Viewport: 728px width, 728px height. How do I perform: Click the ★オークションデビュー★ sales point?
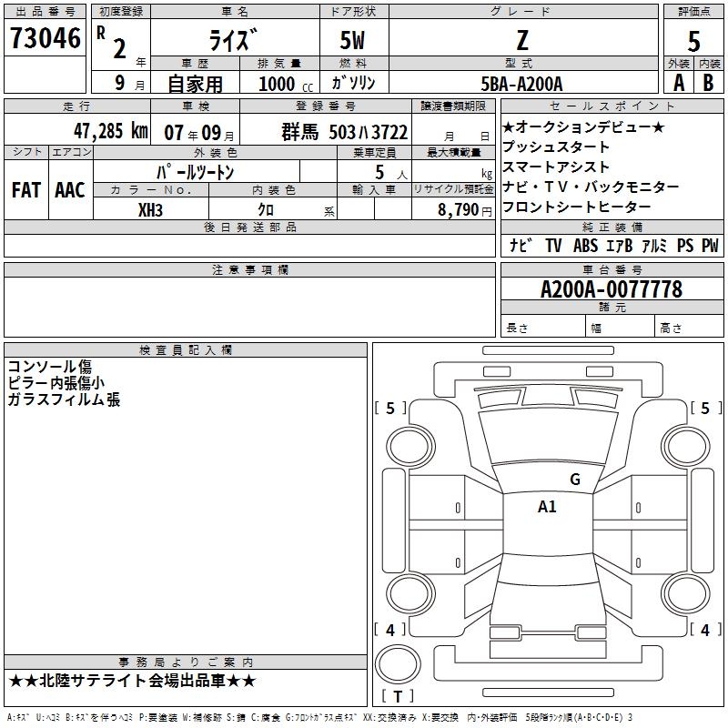(x=583, y=126)
